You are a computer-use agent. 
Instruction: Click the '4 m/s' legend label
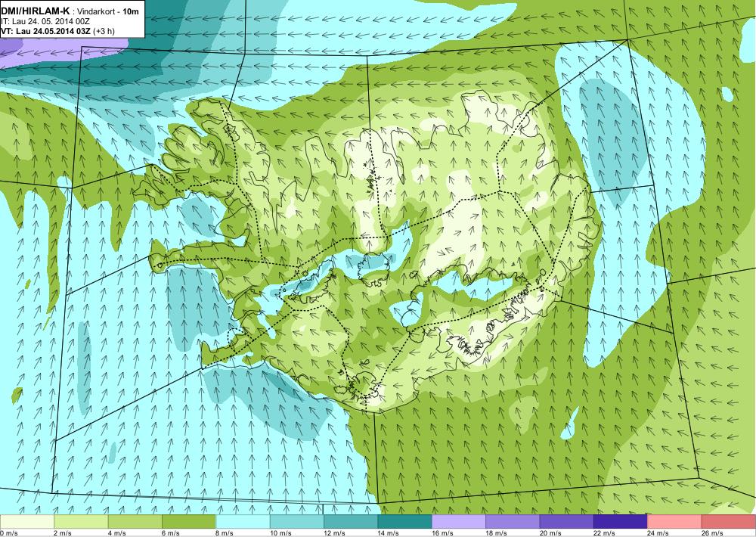click(117, 533)
